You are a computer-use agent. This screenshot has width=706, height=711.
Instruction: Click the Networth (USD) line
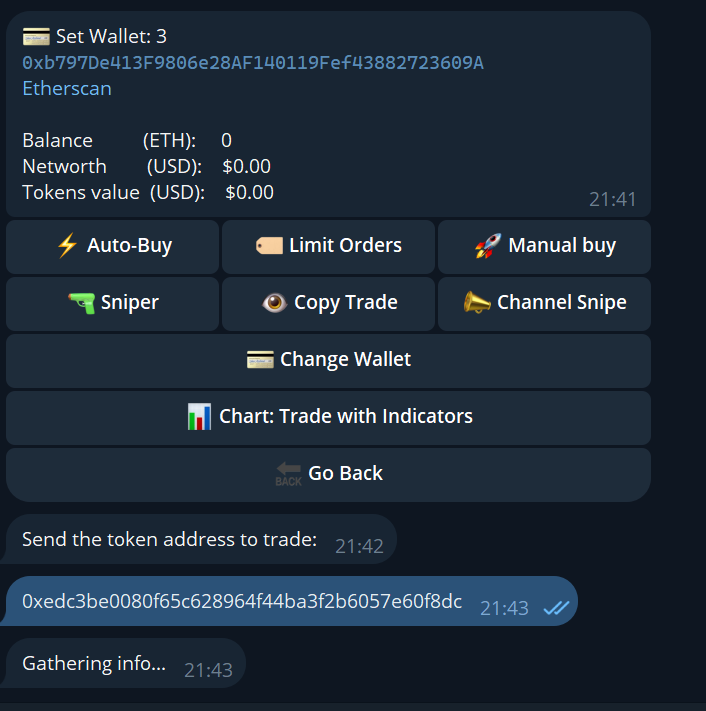(x=146, y=166)
